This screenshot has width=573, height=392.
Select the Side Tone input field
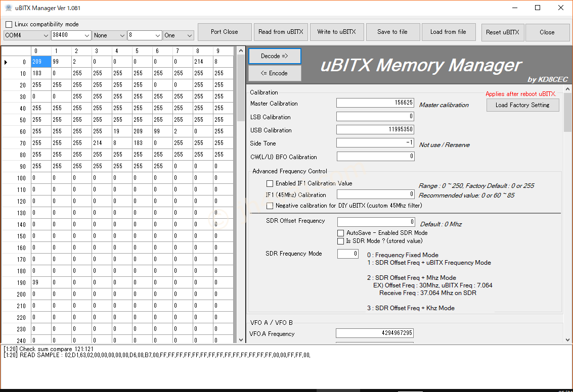click(x=375, y=143)
